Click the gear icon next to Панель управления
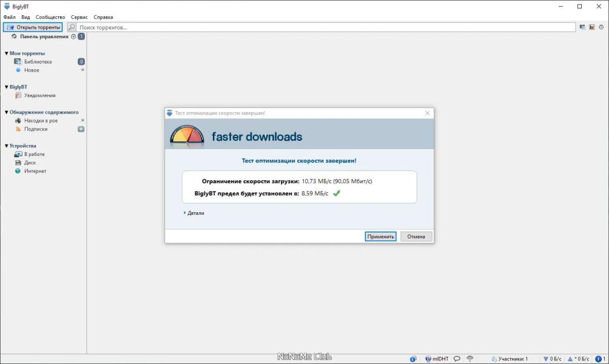The height and width of the screenshot is (364, 609). click(73, 36)
